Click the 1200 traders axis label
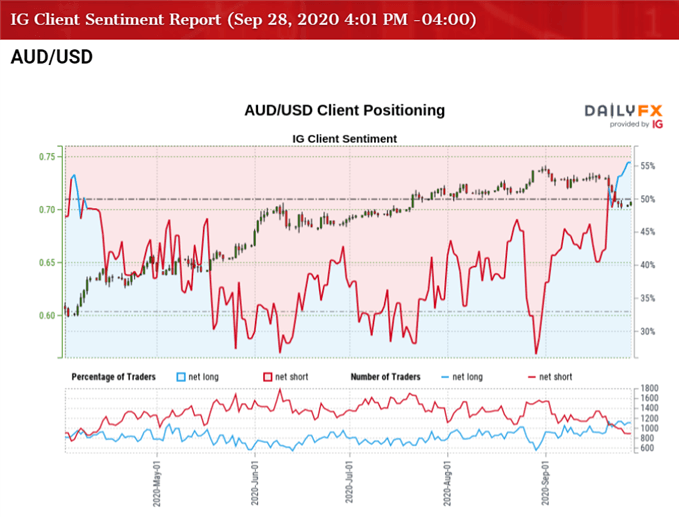Viewport: 679px width, 517px height. click(x=650, y=418)
